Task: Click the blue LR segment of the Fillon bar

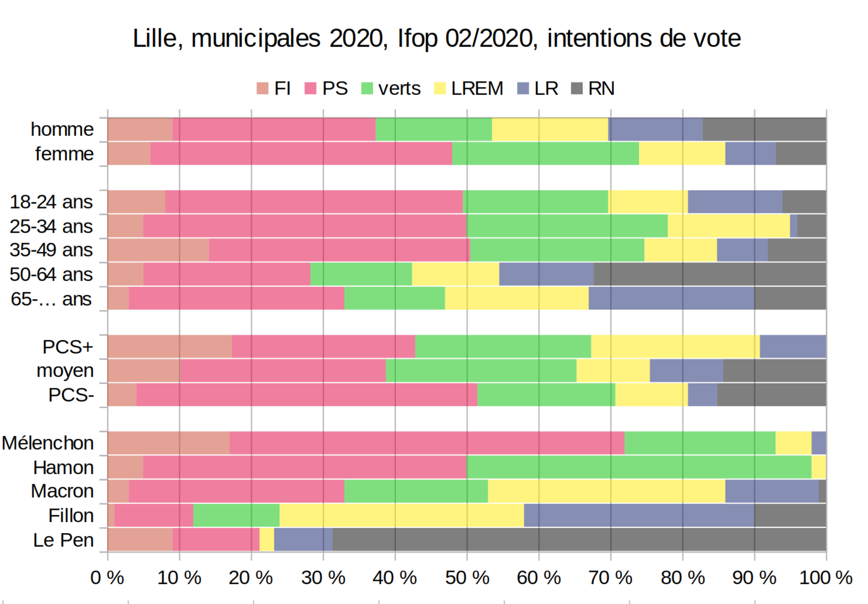Action: (639, 515)
